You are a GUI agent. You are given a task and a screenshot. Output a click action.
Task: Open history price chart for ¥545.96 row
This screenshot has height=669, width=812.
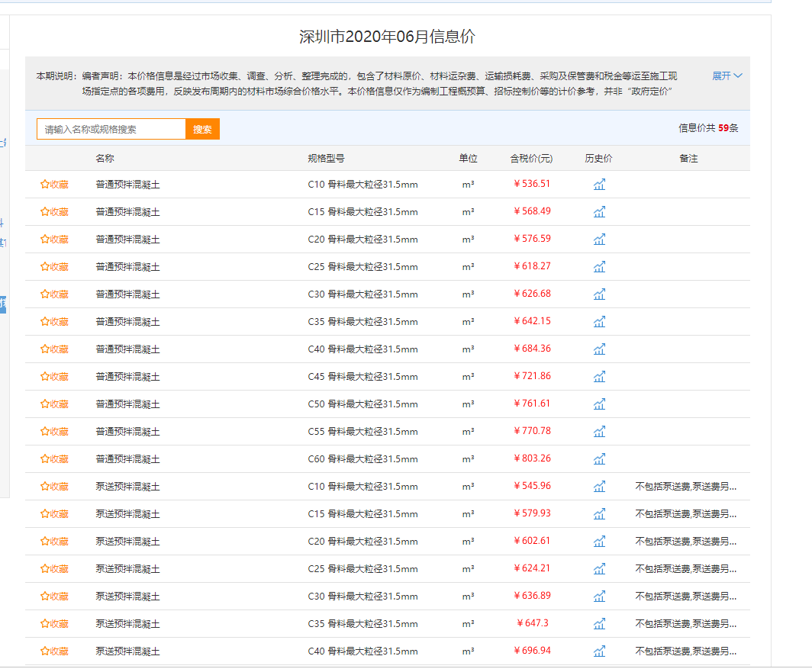coord(599,486)
